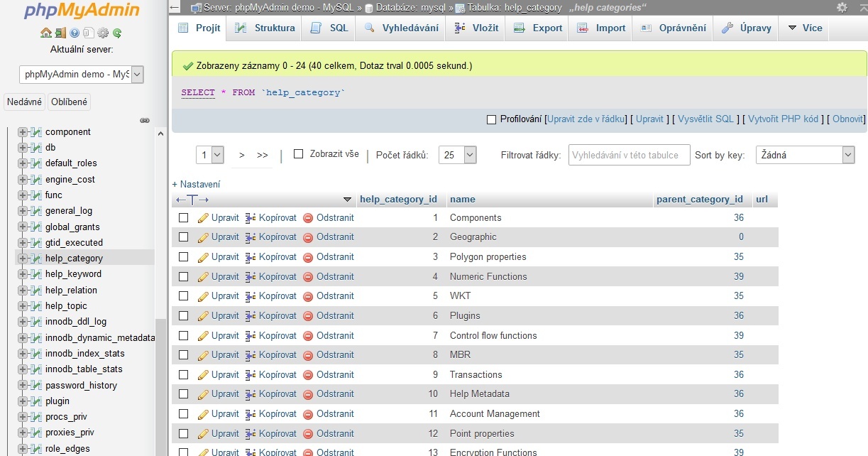
Task: Go to next page with > button
Action: coord(241,155)
